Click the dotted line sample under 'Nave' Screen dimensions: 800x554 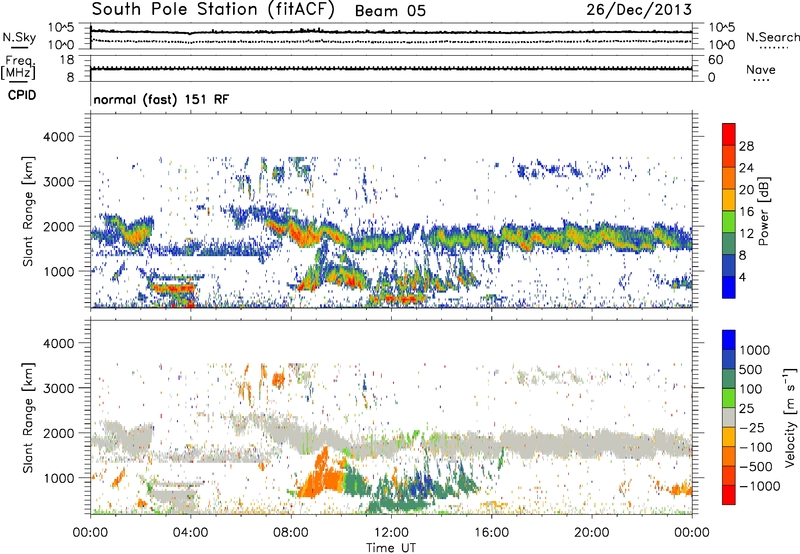pos(761,81)
